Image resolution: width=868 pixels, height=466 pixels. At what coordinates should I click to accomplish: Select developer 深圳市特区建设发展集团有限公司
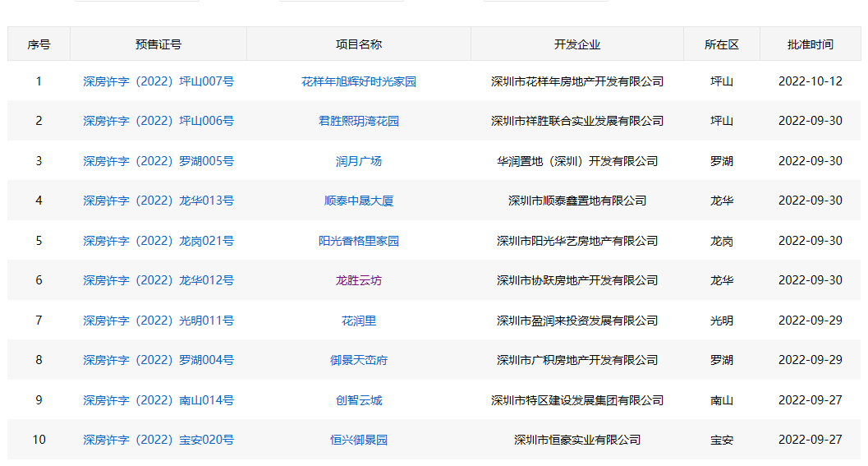[x=577, y=400]
